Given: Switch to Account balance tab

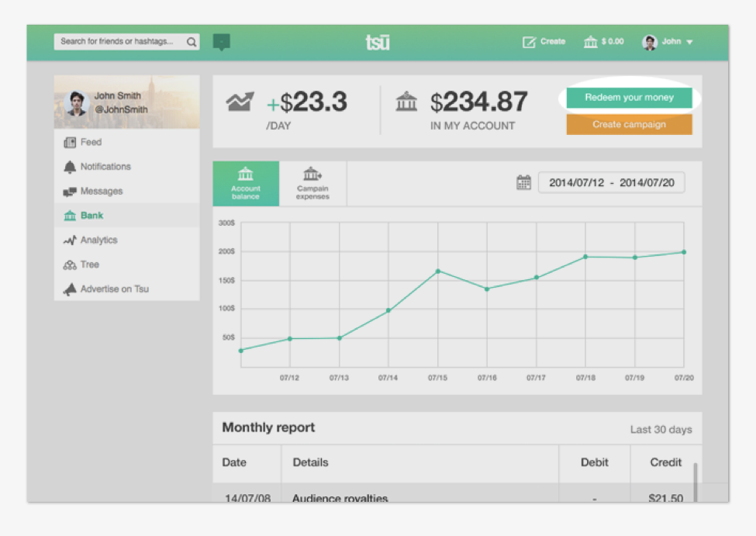Looking at the screenshot, I should point(246,183).
